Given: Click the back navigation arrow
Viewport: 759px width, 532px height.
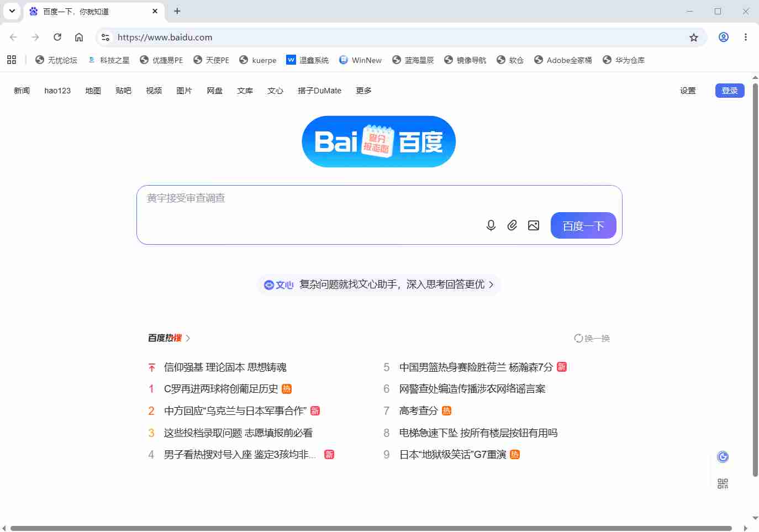Looking at the screenshot, I should 13,37.
